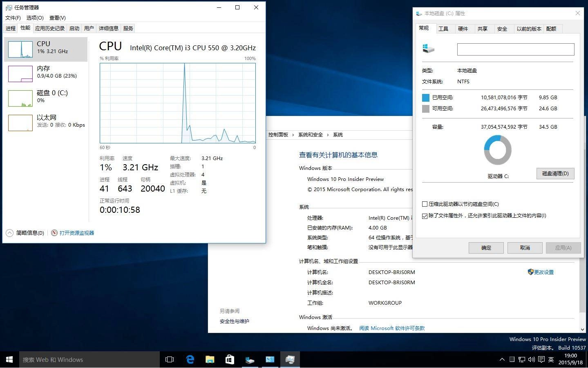Screen dimensions: 588x368
Task: Open Task View from the taskbar
Action: click(x=169, y=359)
